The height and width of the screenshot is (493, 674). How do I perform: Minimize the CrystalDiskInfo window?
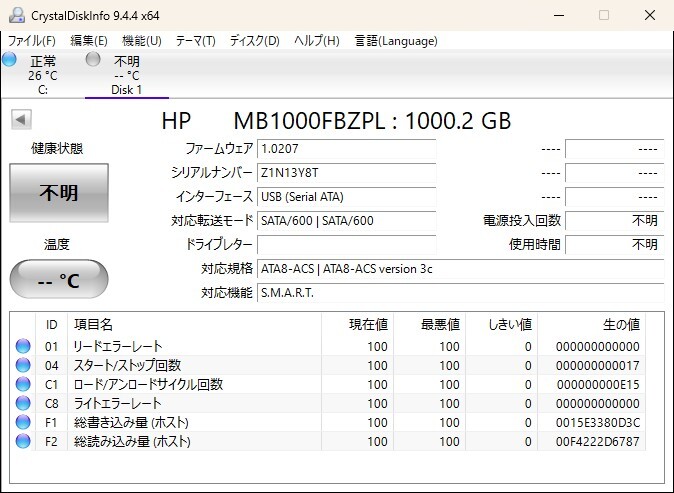click(x=559, y=15)
